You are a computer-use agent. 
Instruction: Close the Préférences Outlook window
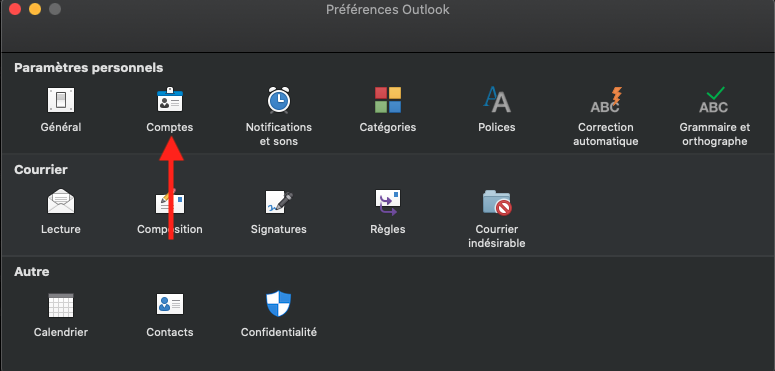[15, 9]
